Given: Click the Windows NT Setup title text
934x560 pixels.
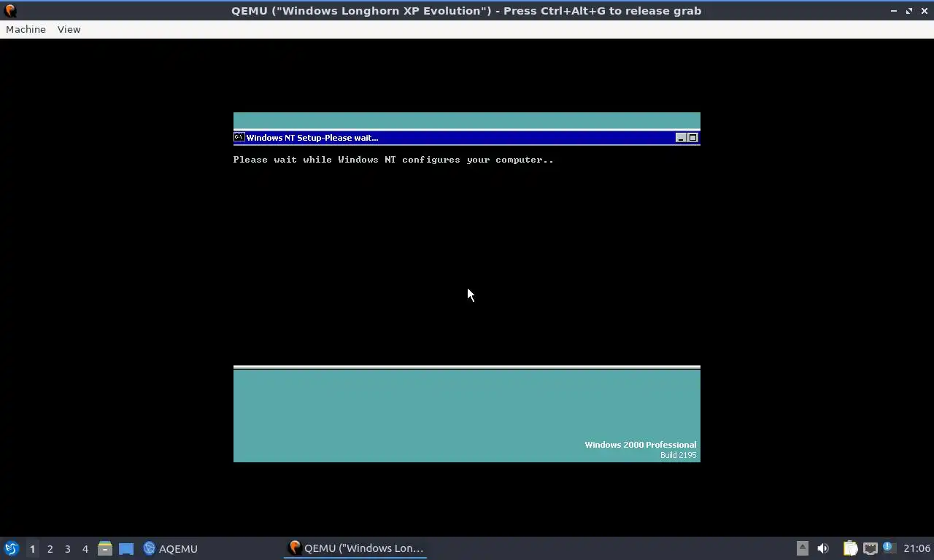Looking at the screenshot, I should point(312,138).
